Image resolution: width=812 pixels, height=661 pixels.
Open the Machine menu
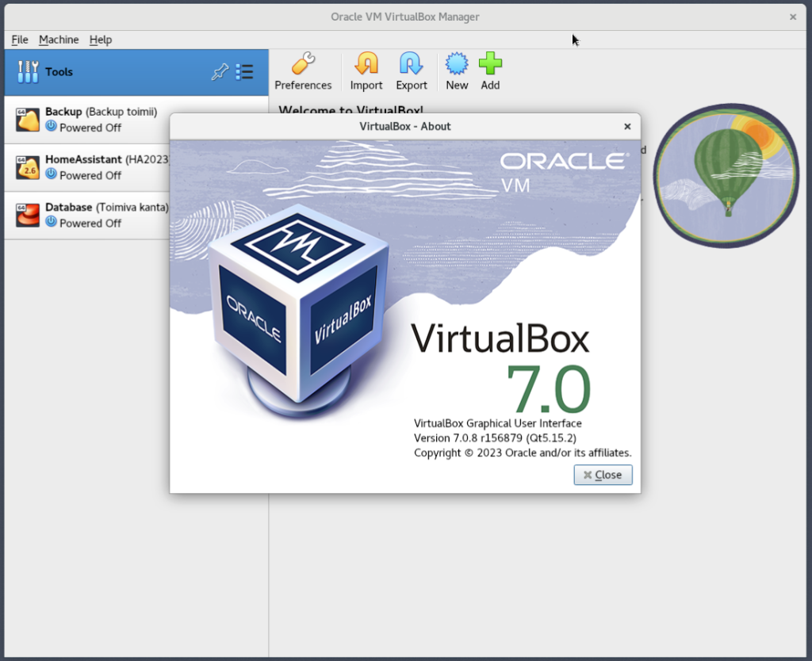click(59, 40)
